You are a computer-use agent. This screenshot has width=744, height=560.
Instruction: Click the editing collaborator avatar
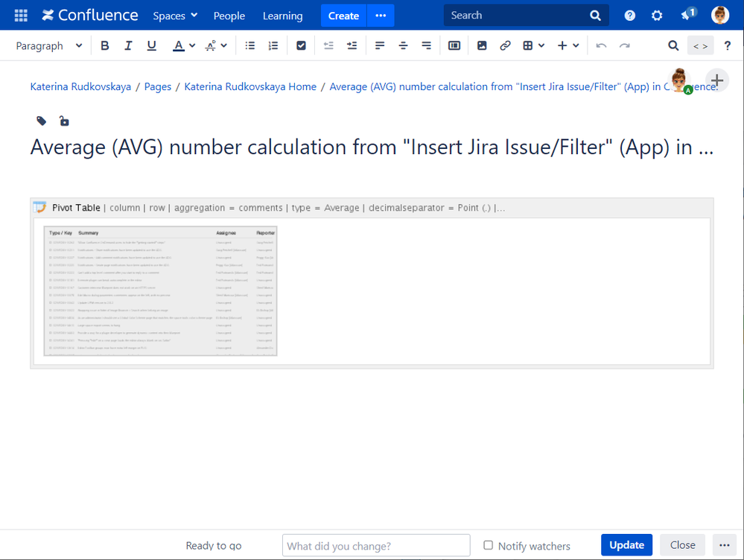(x=680, y=81)
